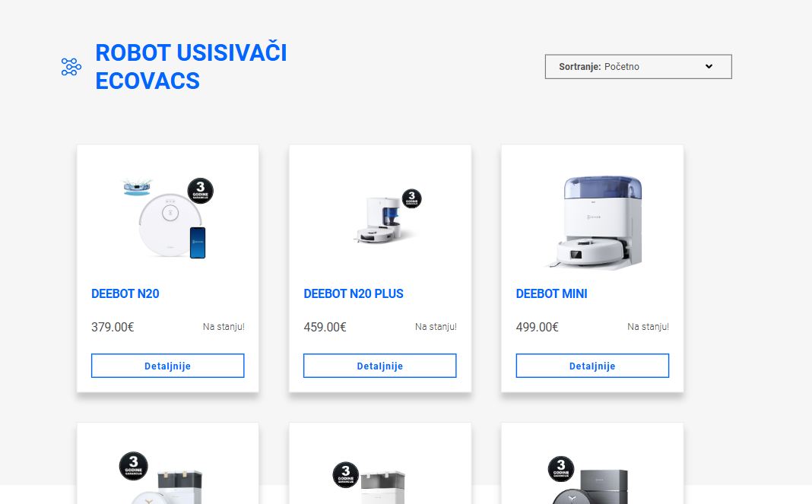Click warranty badge on bottom-left product card
The width and height of the screenshot is (812, 504).
point(134,466)
